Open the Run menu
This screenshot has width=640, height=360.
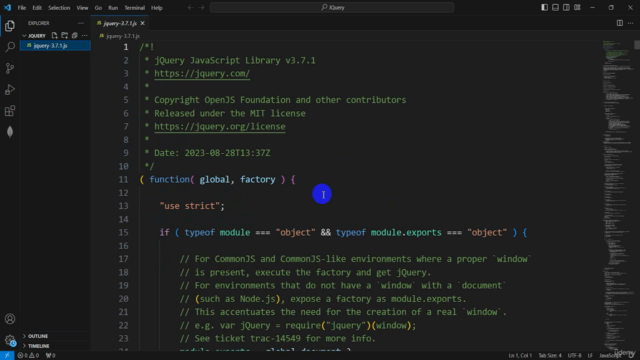click(x=113, y=7)
